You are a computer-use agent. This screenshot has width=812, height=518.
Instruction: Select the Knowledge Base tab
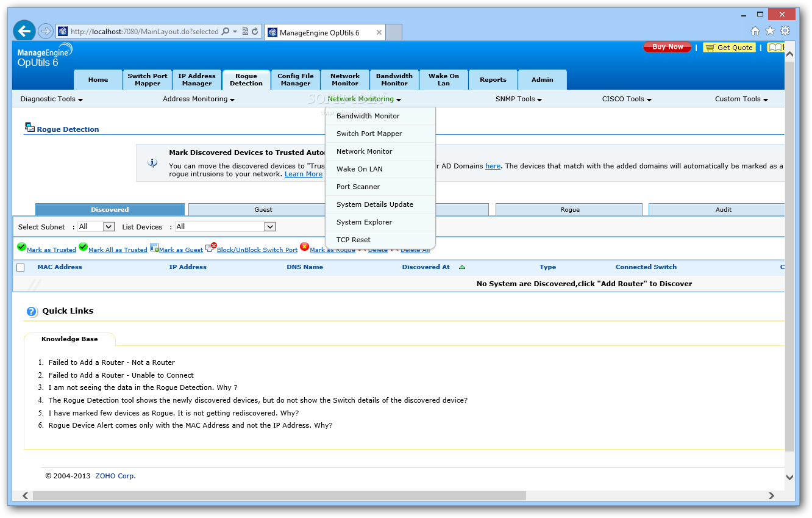click(x=69, y=339)
